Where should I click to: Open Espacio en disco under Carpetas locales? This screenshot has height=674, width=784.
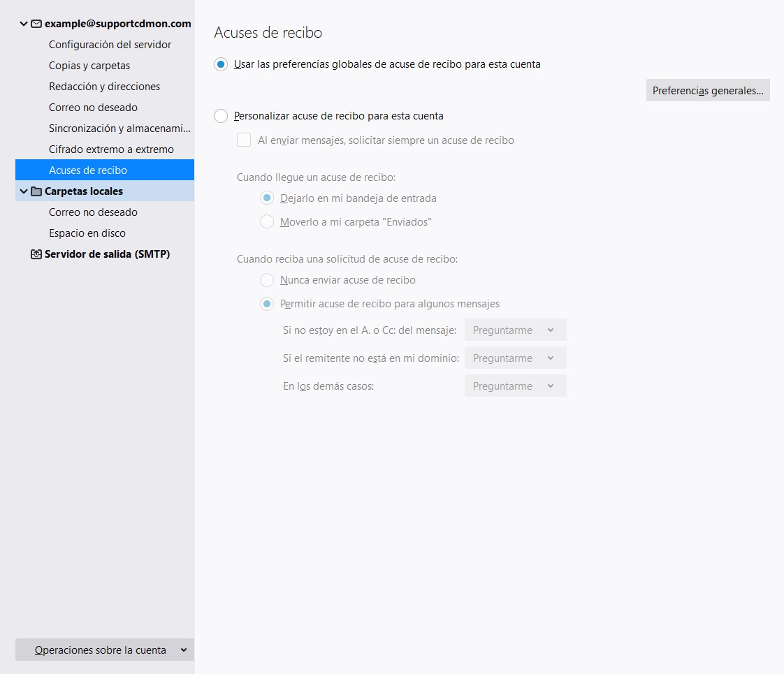click(x=87, y=233)
